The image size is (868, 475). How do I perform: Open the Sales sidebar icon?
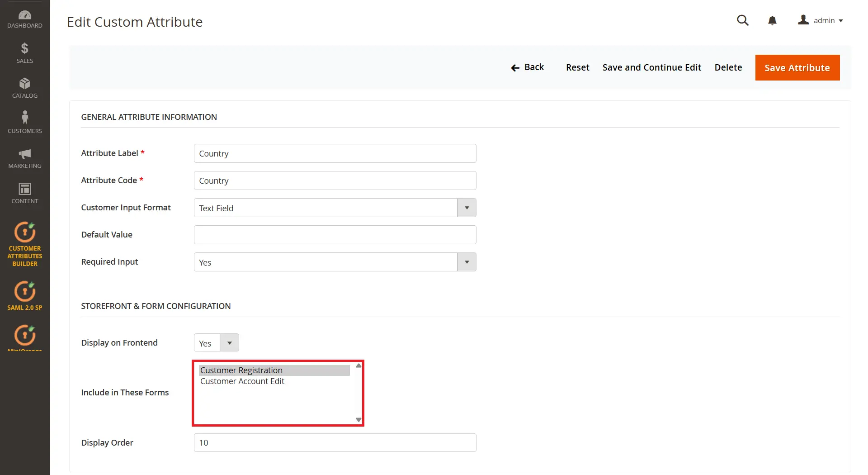(x=25, y=53)
